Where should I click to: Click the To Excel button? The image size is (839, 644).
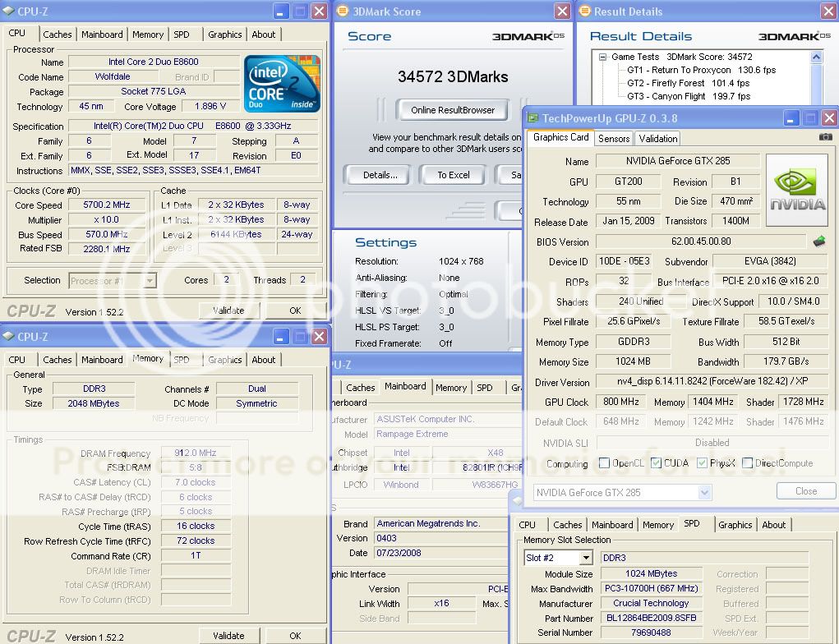coord(454,175)
